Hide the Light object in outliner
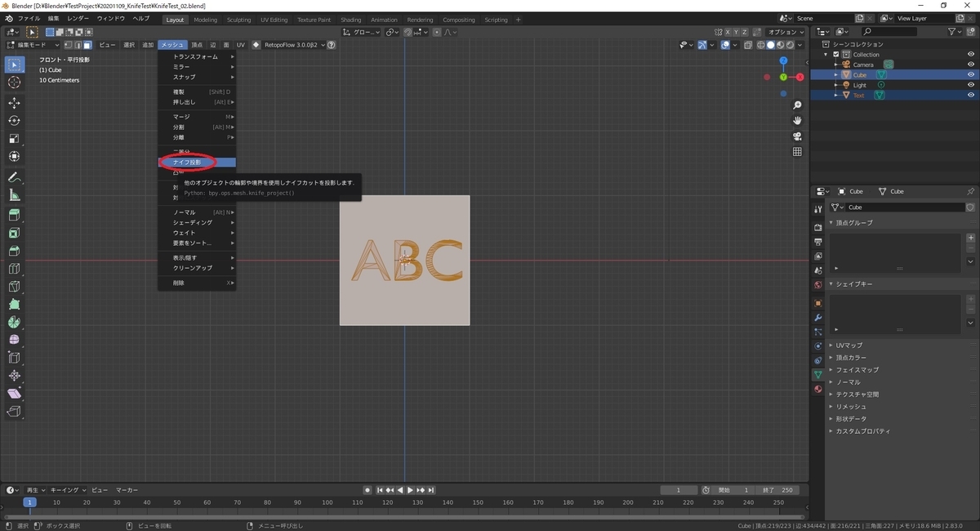 pyautogui.click(x=971, y=85)
